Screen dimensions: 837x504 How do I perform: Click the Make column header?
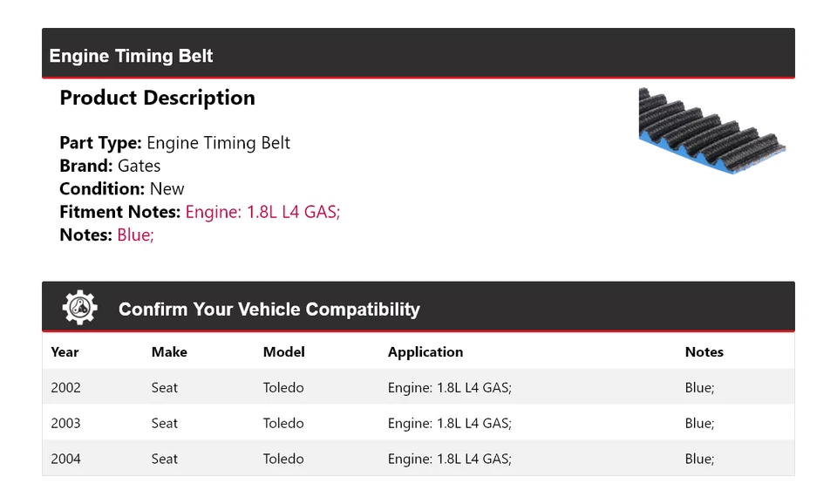point(169,352)
